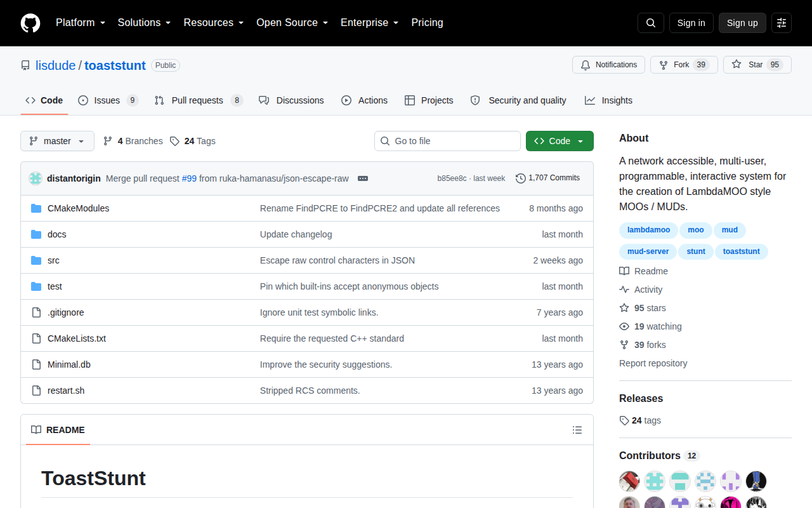Viewport: 812px width, 508px height.
Task: Select the moo topic tag
Action: click(x=696, y=230)
